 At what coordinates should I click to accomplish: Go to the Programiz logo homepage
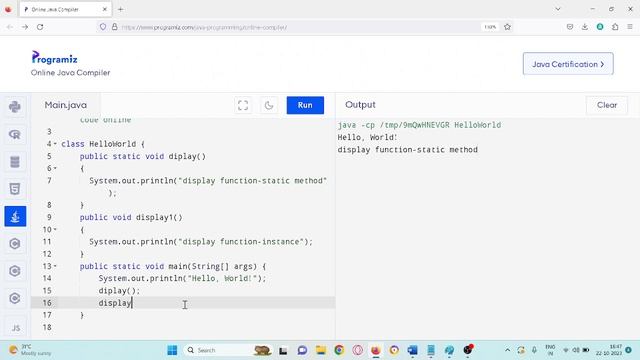tap(55, 58)
